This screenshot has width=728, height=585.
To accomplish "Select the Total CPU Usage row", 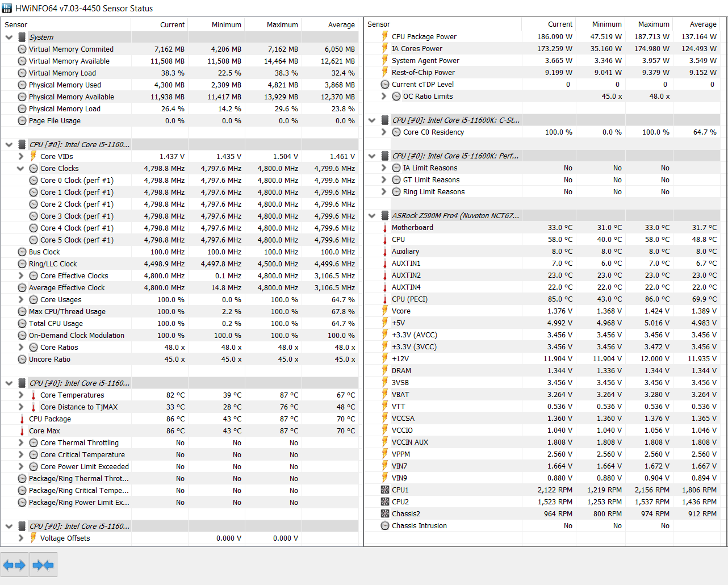I will point(179,323).
